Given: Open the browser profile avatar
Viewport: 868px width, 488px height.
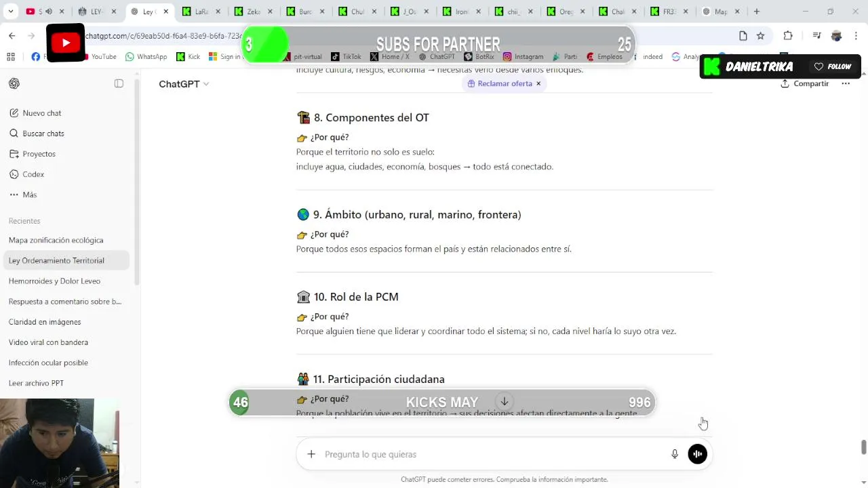Looking at the screenshot, I should point(836,36).
